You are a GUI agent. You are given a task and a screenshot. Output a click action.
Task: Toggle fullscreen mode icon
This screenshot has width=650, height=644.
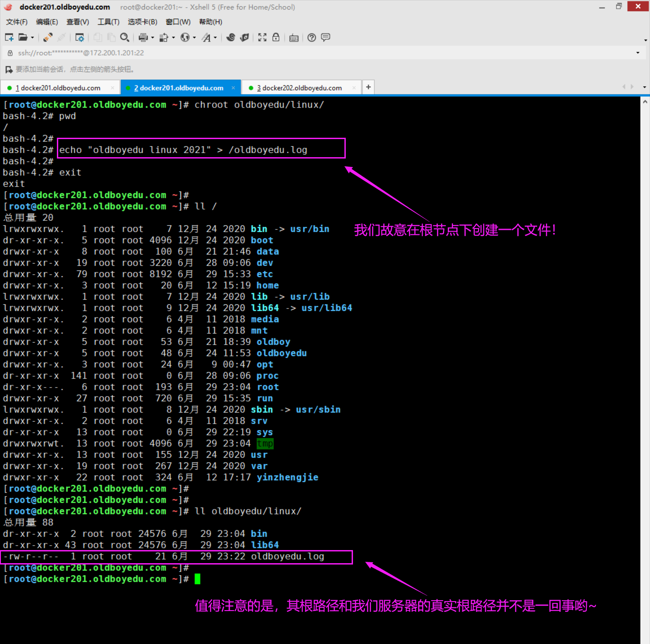tap(262, 37)
